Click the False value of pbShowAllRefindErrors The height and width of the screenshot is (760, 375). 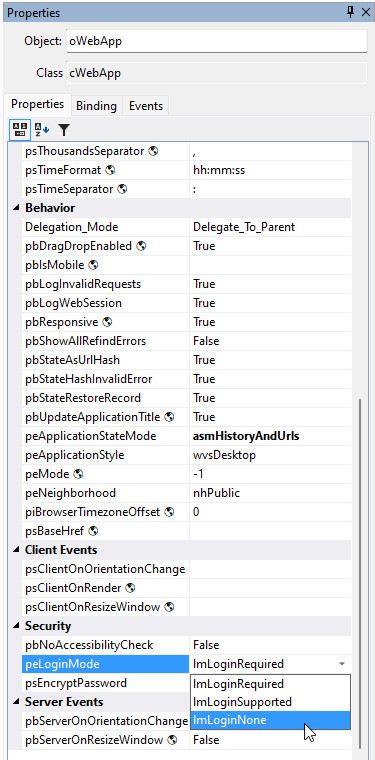click(206, 341)
